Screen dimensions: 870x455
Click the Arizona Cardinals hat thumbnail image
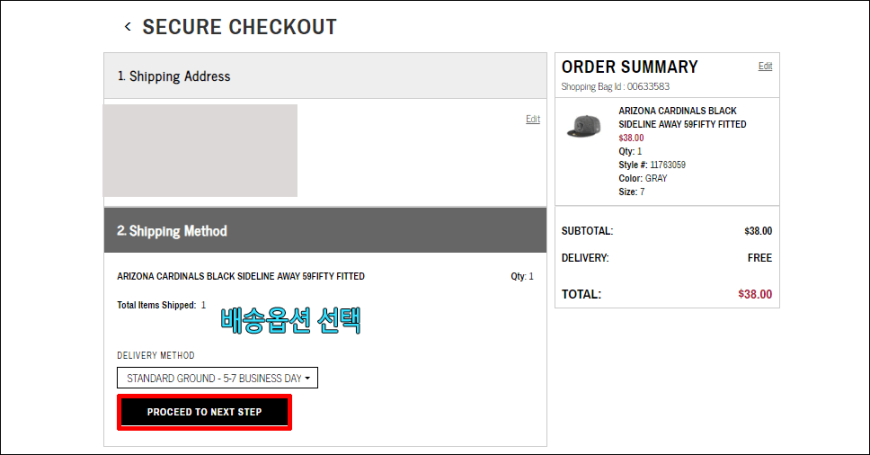click(584, 126)
